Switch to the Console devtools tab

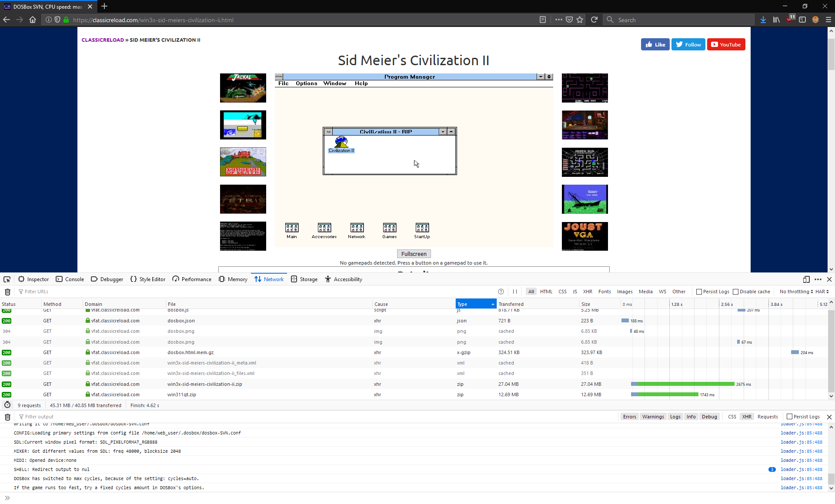(70, 279)
